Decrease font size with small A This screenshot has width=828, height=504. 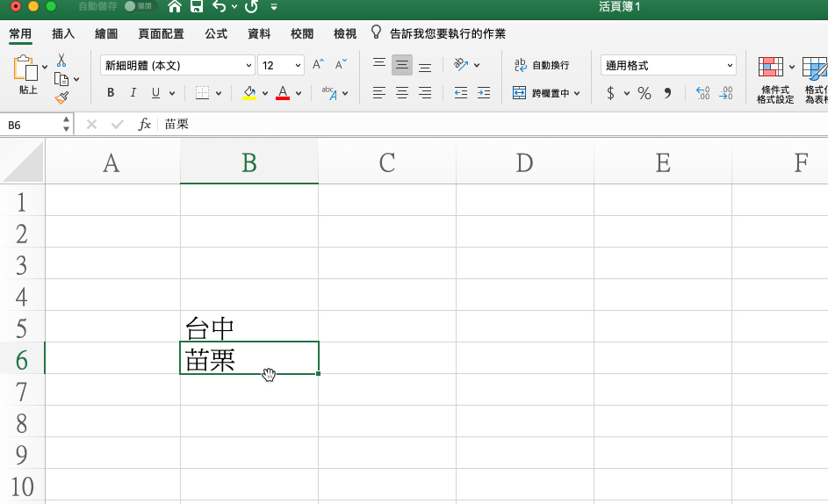[341, 64]
